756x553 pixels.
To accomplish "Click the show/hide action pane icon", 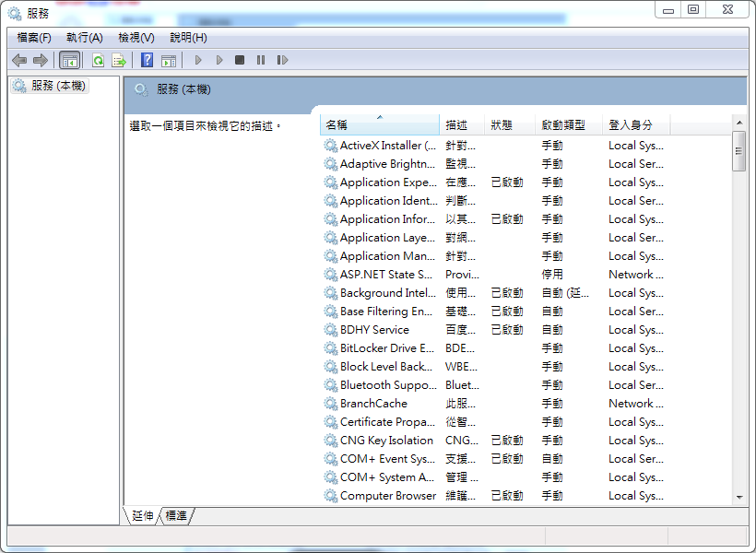I will point(169,61).
